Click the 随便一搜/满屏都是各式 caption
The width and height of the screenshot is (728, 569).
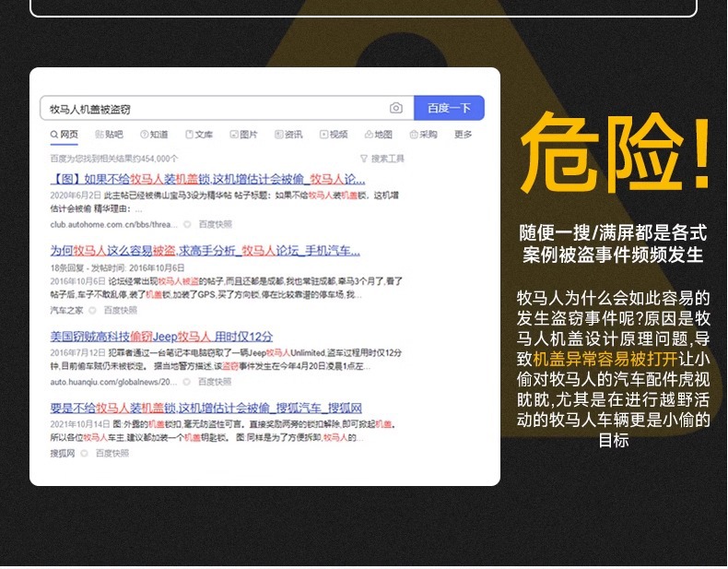(614, 232)
